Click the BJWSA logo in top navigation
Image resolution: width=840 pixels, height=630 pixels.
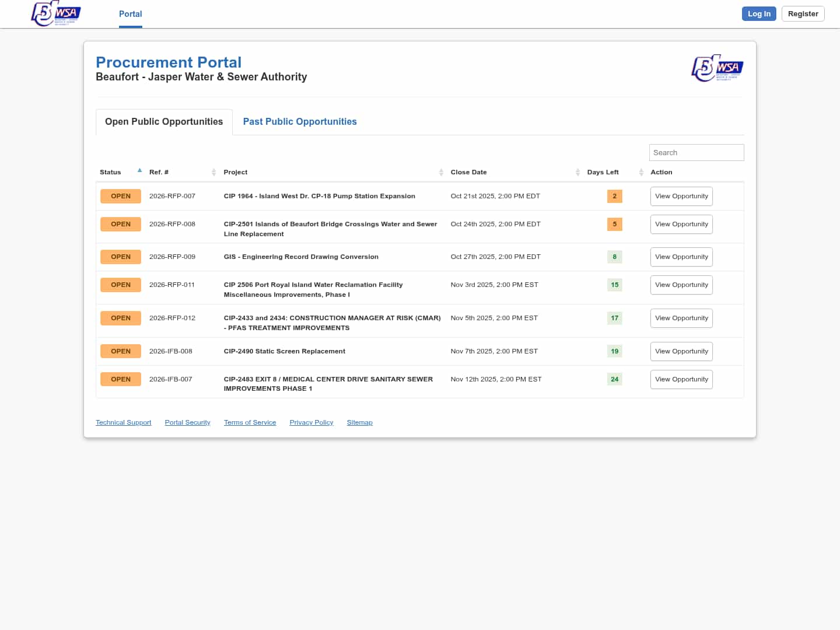coord(56,13)
